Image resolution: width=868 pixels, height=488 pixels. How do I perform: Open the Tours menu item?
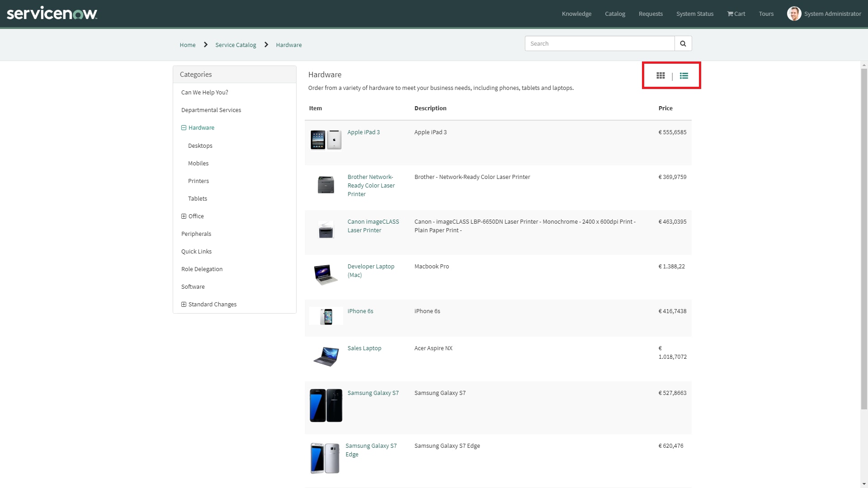click(x=766, y=14)
